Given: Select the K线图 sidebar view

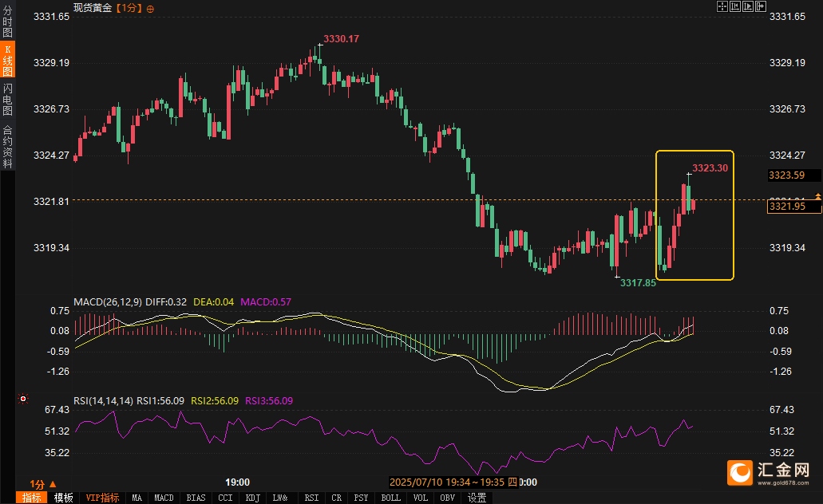Looking at the screenshot, I should coord(7,60).
